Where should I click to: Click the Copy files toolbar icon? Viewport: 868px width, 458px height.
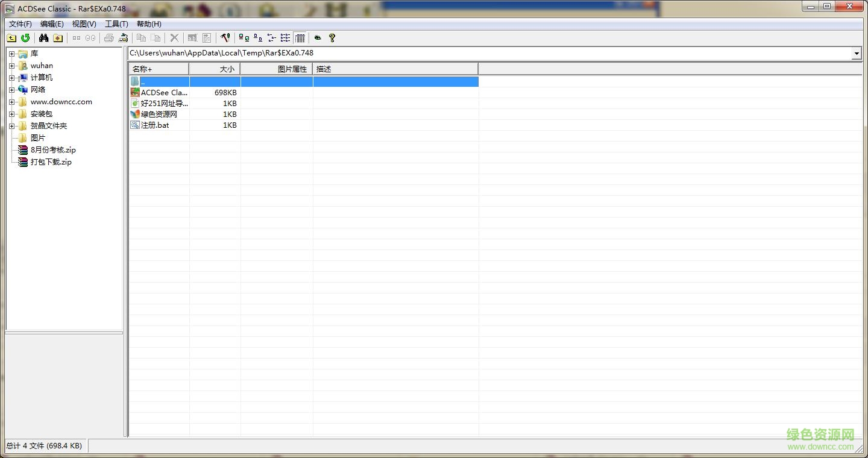pos(141,38)
